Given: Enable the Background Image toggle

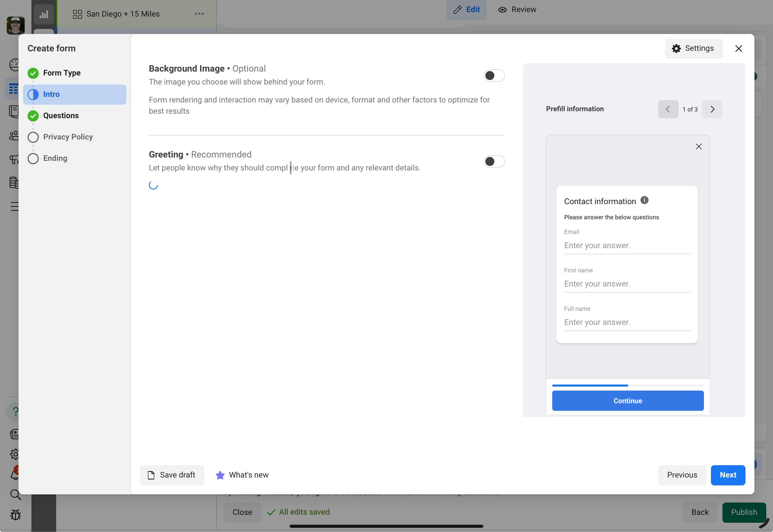Looking at the screenshot, I should pos(494,76).
